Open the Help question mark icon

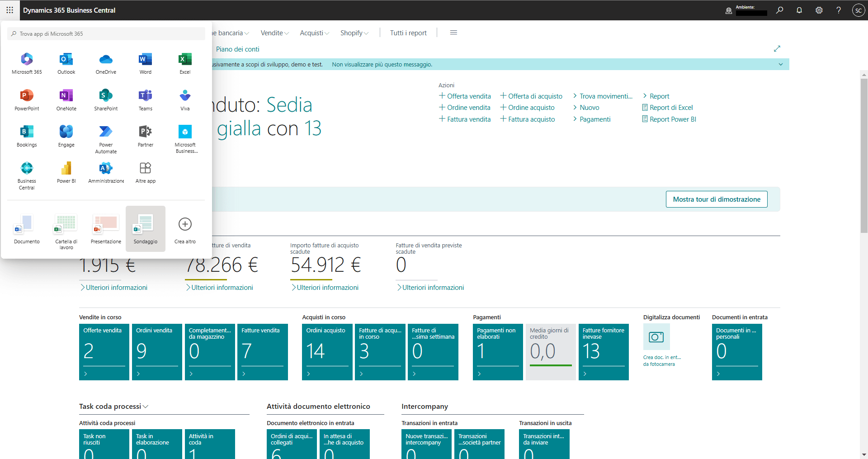point(839,10)
